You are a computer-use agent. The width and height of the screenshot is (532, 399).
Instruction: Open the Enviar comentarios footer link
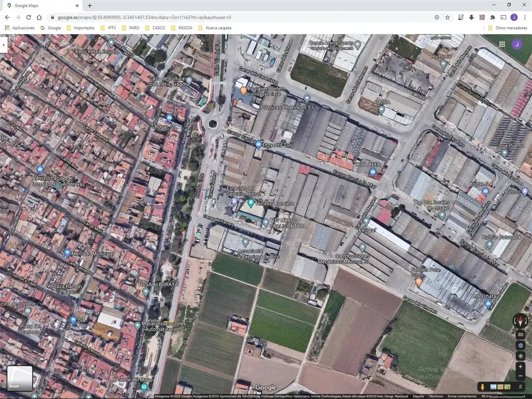[x=462, y=396]
